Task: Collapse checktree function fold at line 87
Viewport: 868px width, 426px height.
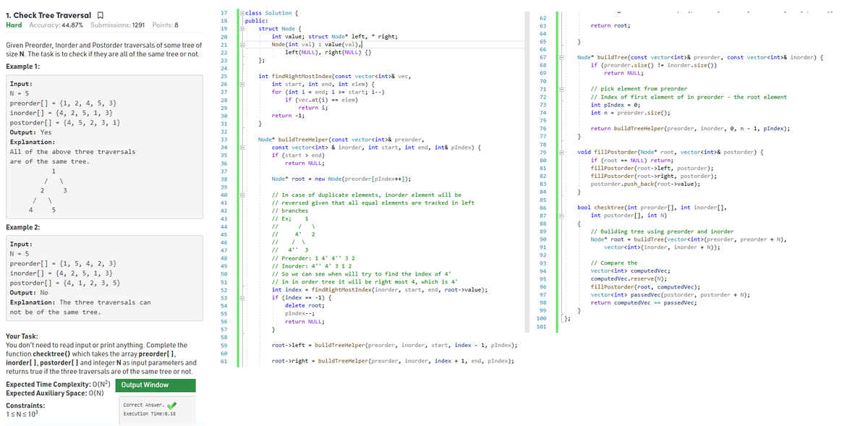Action: 561,215
